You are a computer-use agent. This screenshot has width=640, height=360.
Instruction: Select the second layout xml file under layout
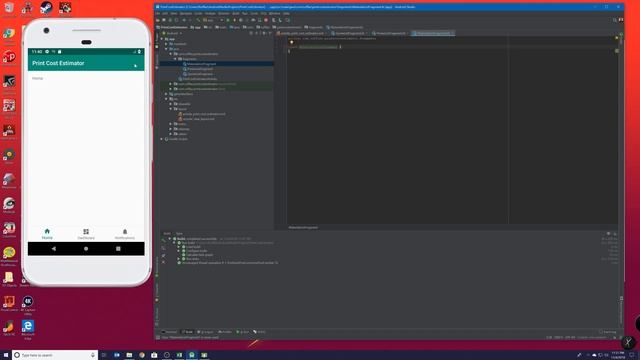pos(196,119)
